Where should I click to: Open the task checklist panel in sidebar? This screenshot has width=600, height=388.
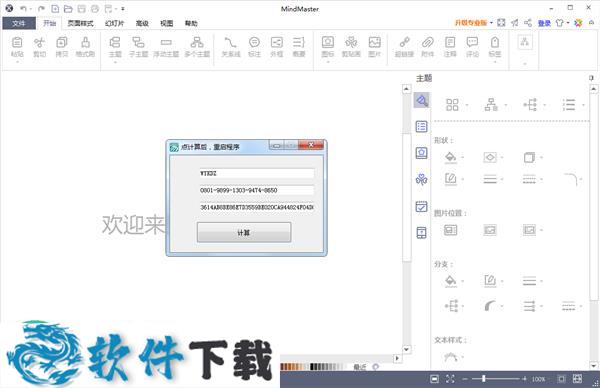coord(421,207)
